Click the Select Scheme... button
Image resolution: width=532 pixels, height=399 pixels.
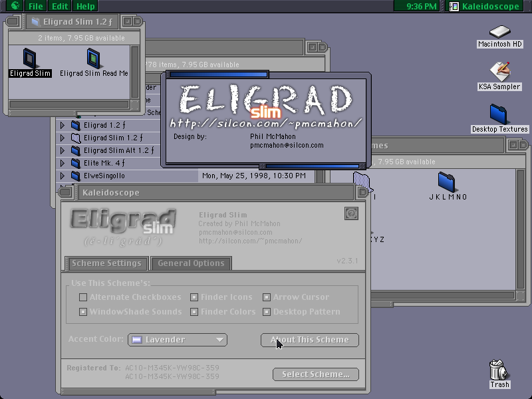click(315, 374)
